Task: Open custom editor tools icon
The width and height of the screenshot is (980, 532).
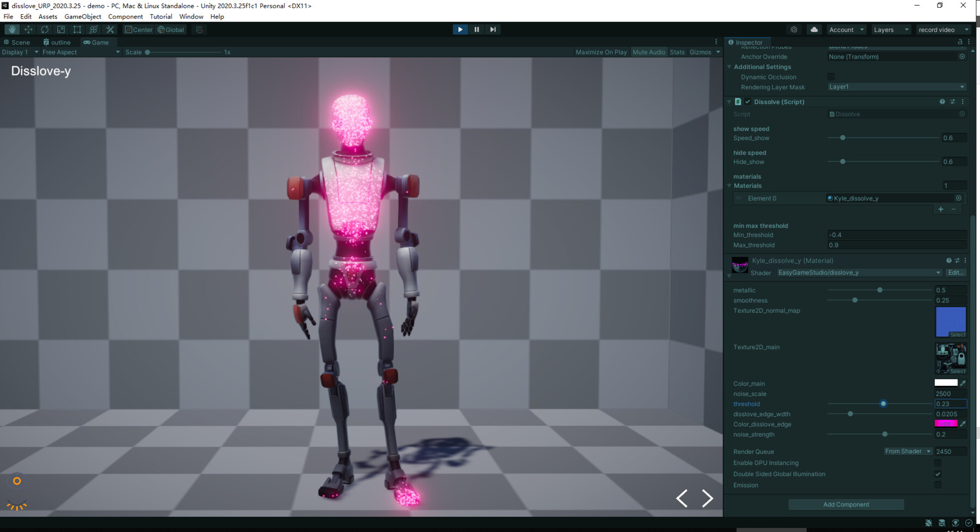Action: click(x=110, y=29)
